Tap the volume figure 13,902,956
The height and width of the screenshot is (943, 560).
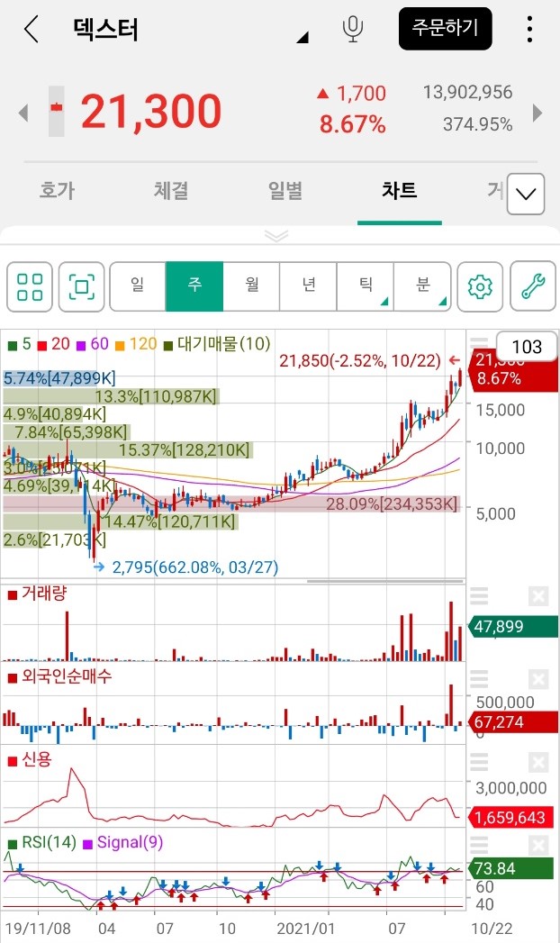coord(467,92)
